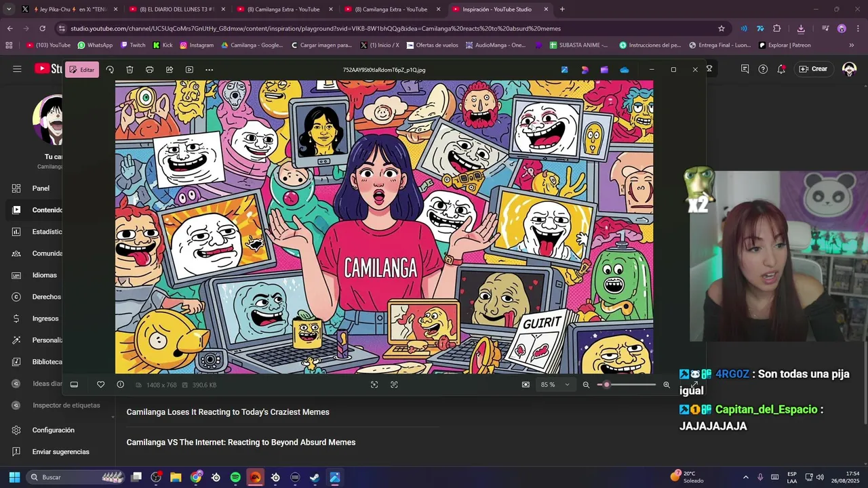Open the volume control in system tray

(x=820, y=477)
